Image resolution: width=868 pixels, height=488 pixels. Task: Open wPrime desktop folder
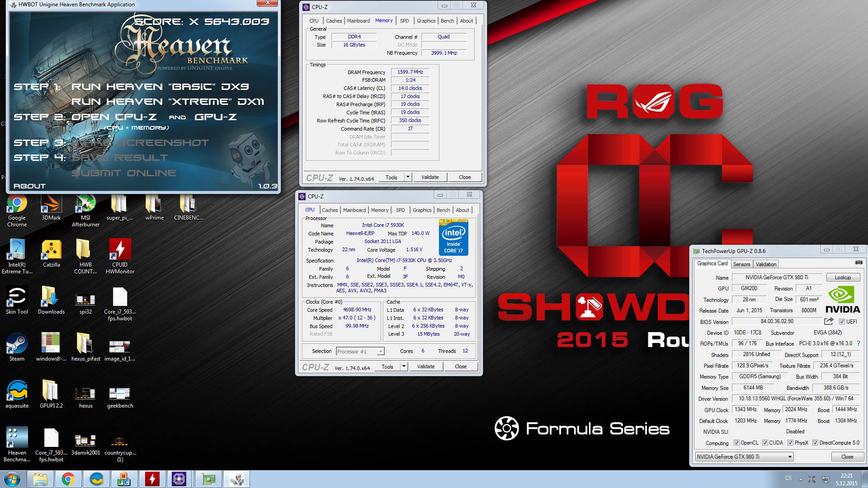tap(154, 208)
